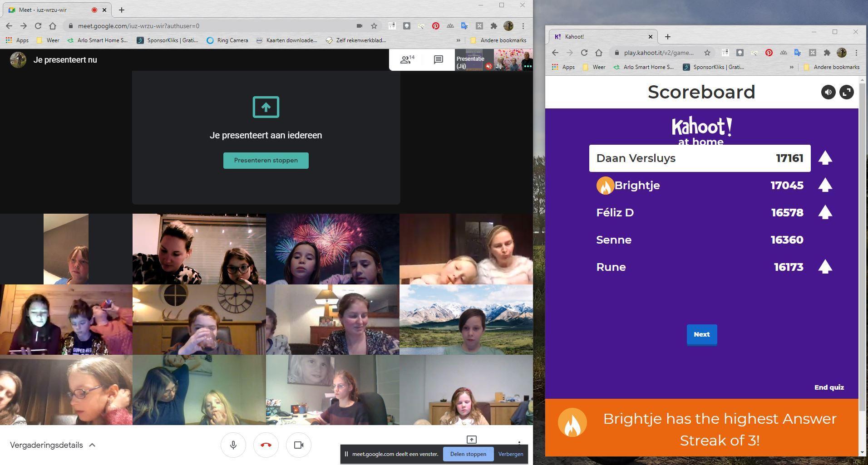Mute the microphone in Google Meet
The height and width of the screenshot is (465, 868).
[x=233, y=445]
